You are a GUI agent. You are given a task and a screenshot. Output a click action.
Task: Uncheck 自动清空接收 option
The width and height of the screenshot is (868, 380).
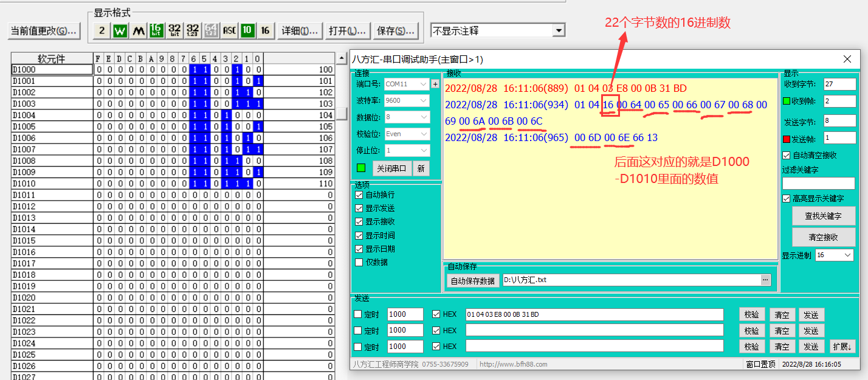[787, 156]
